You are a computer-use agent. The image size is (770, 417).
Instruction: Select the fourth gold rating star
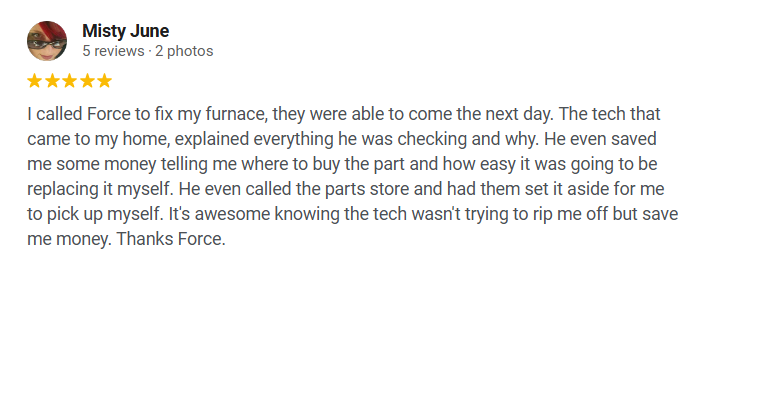tap(87, 81)
